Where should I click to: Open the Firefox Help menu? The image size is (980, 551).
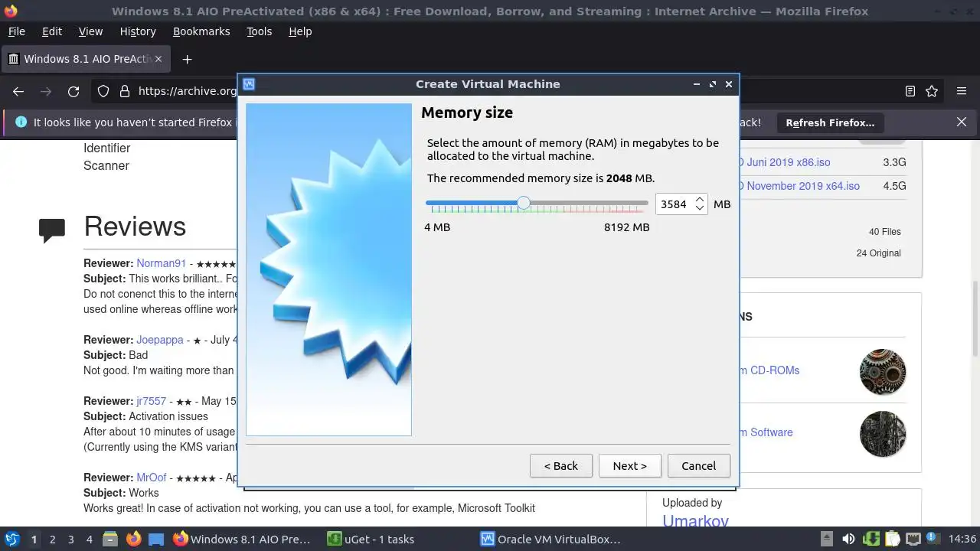300,31
